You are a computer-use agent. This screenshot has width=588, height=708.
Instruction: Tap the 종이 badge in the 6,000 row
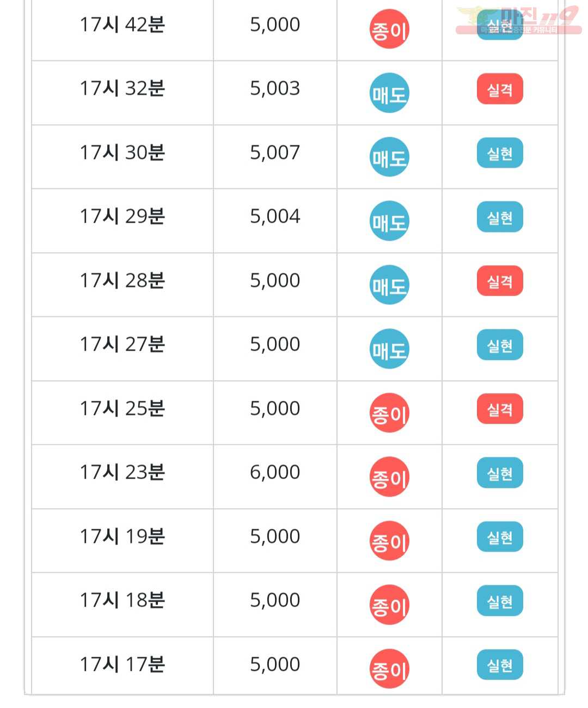click(x=389, y=477)
